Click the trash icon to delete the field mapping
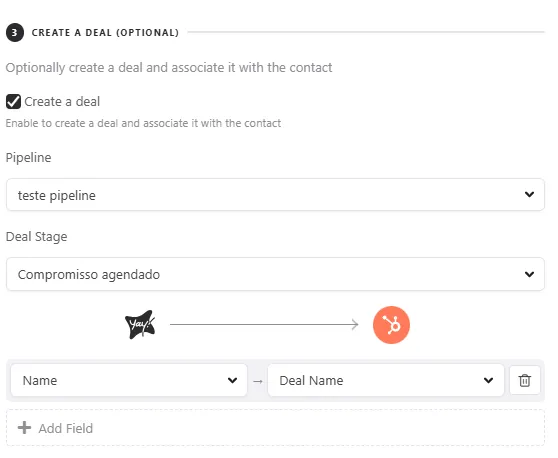The image size is (558, 458). click(525, 380)
